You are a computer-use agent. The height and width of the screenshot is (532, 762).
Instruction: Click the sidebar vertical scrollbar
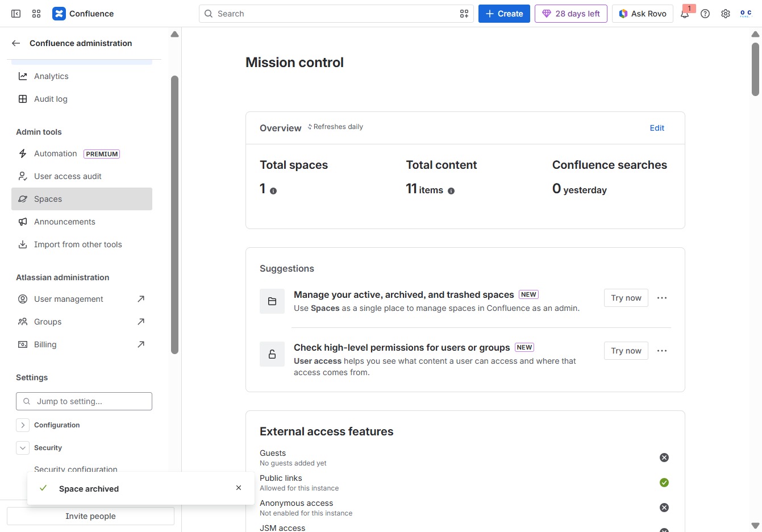[x=175, y=215]
